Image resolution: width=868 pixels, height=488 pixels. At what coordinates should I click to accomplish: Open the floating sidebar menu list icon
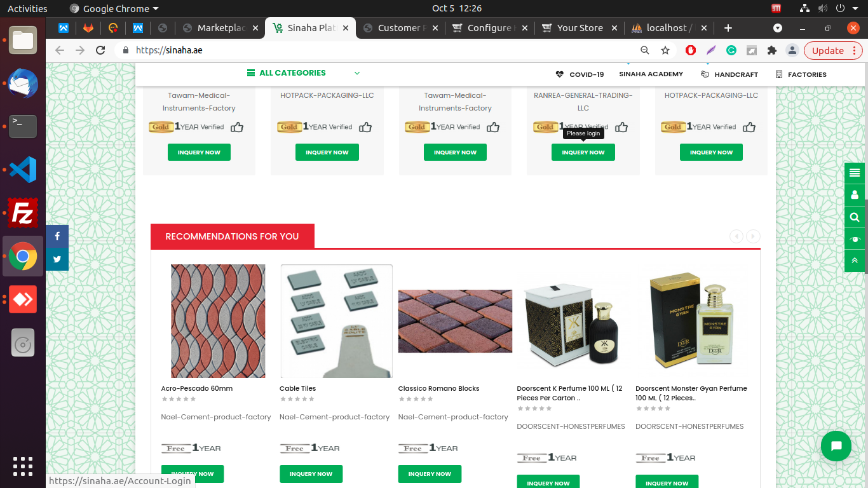pos(855,173)
